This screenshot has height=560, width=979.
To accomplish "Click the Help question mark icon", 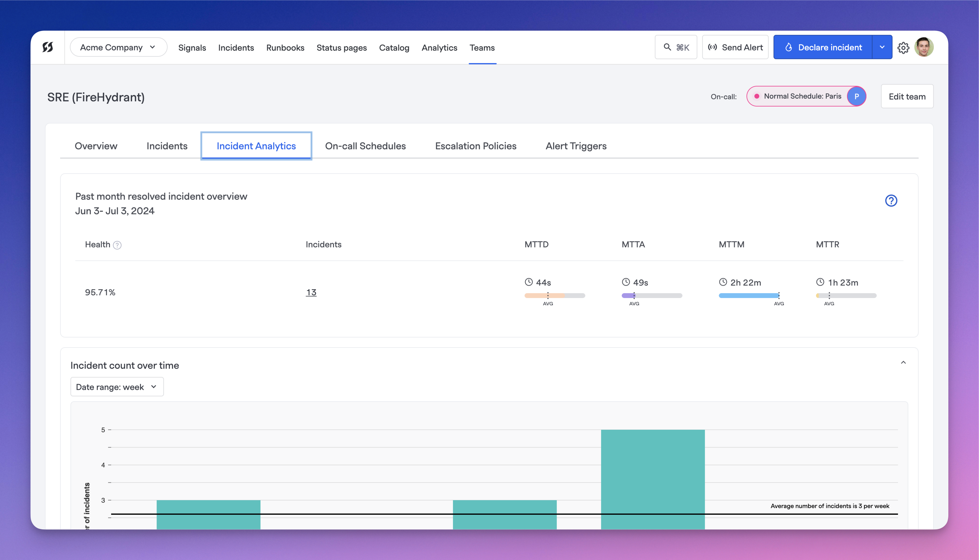I will pos(891,200).
